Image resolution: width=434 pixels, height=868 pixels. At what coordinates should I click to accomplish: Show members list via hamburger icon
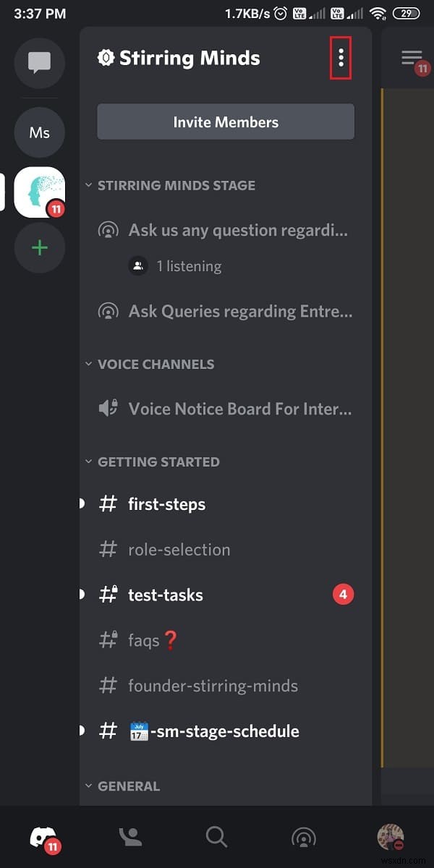412,58
